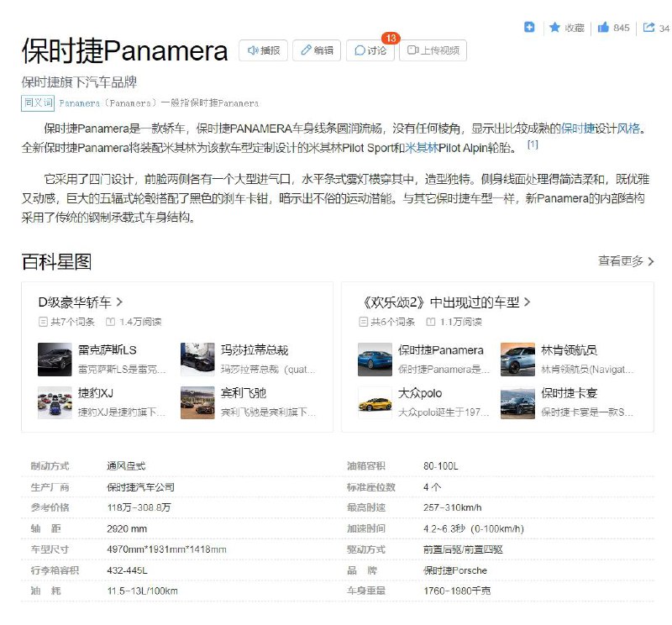Screen dimensions: 672x625
Task: Select the 80-100L fuel tank value
Action: pyautogui.click(x=440, y=466)
